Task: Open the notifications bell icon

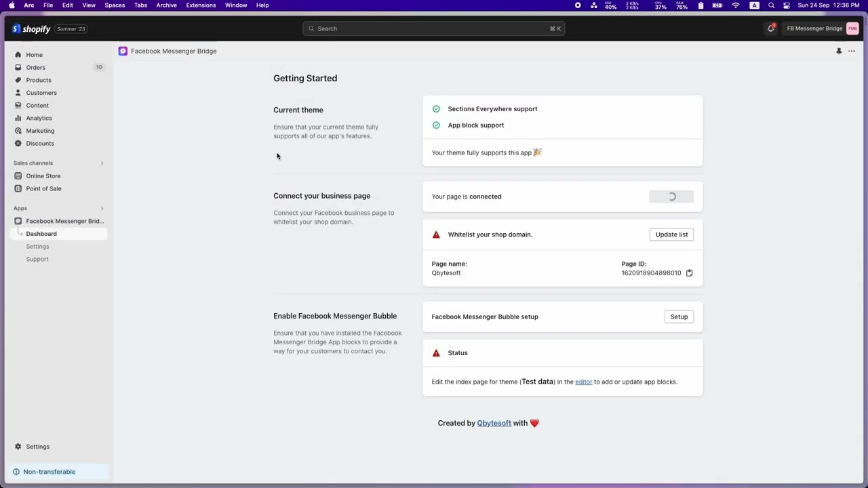Action: click(x=771, y=28)
